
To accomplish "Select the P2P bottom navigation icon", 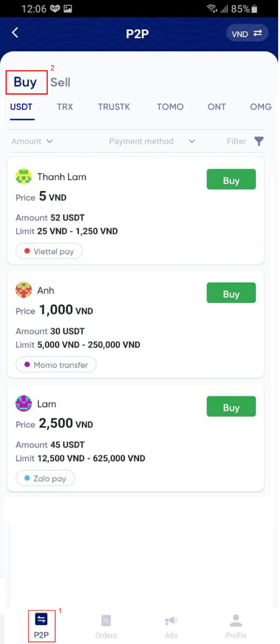I will (x=41, y=619).
